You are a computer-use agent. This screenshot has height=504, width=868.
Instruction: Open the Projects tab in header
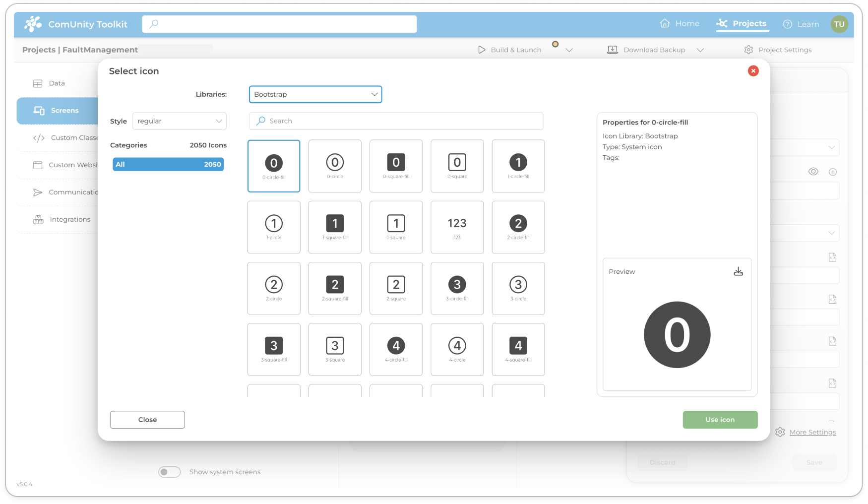(742, 23)
